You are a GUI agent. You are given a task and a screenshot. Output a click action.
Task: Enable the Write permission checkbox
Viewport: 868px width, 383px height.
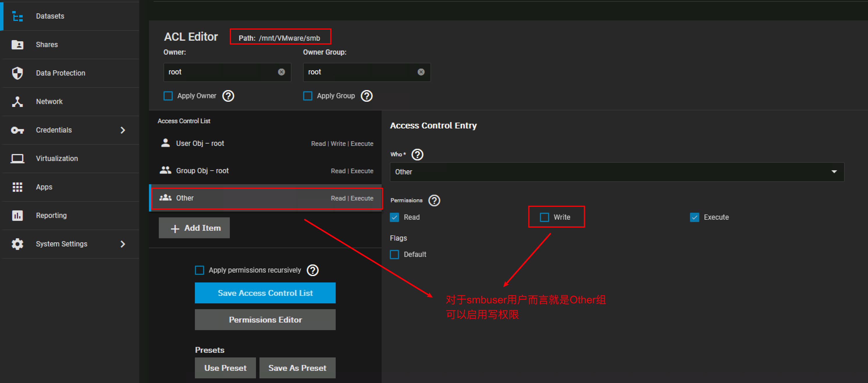pyautogui.click(x=544, y=217)
